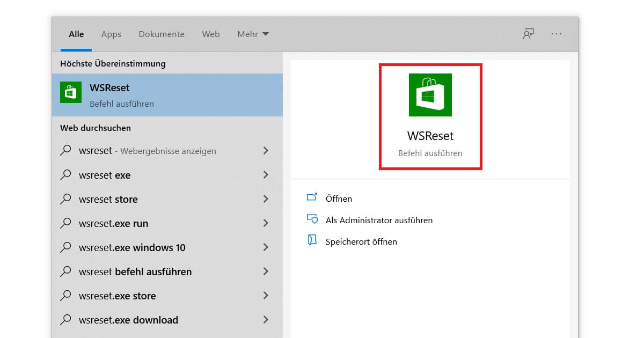Choose Als Administrator ausführen
Viewport: 644px width, 338px height.
point(379,220)
